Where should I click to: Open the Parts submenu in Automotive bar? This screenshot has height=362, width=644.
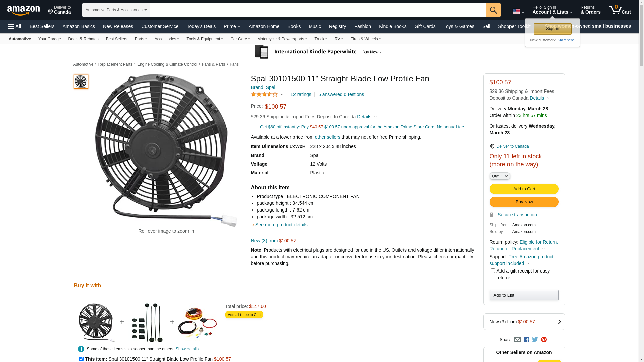[141, 39]
